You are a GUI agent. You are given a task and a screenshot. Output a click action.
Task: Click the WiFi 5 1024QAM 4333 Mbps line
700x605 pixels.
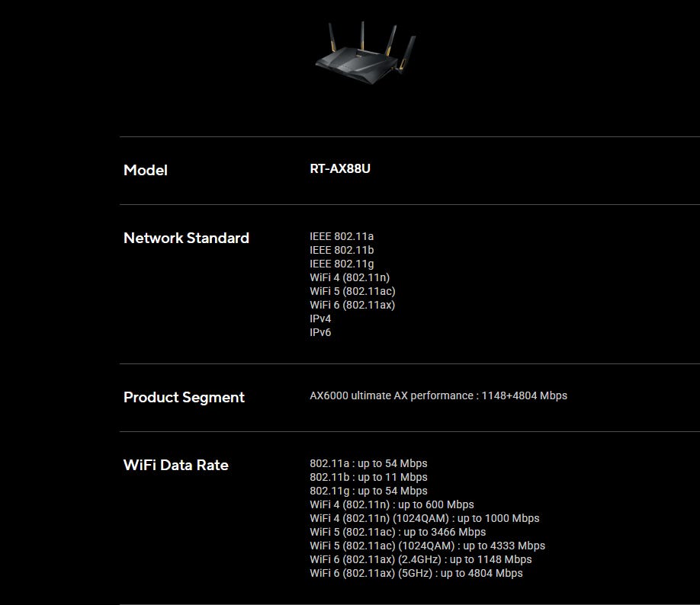427,546
